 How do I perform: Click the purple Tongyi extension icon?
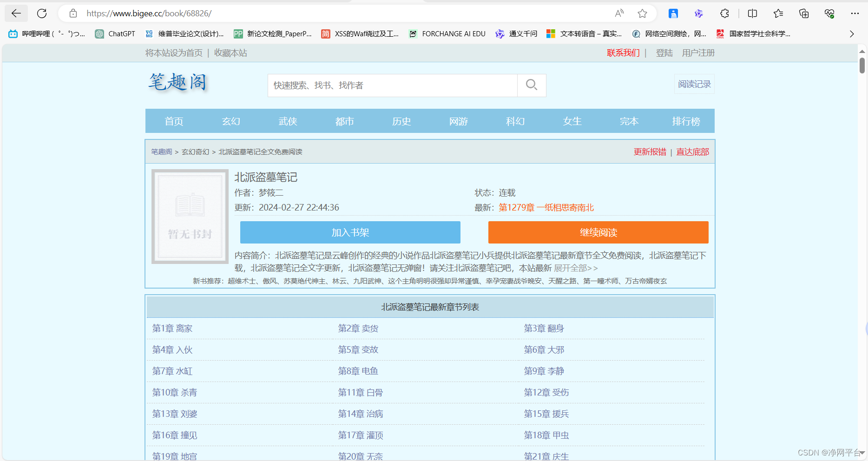(x=699, y=13)
